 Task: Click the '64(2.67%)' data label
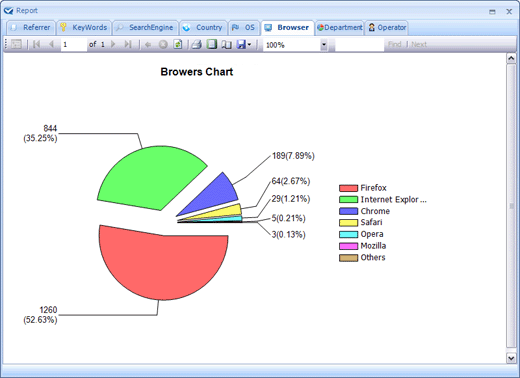tap(291, 181)
